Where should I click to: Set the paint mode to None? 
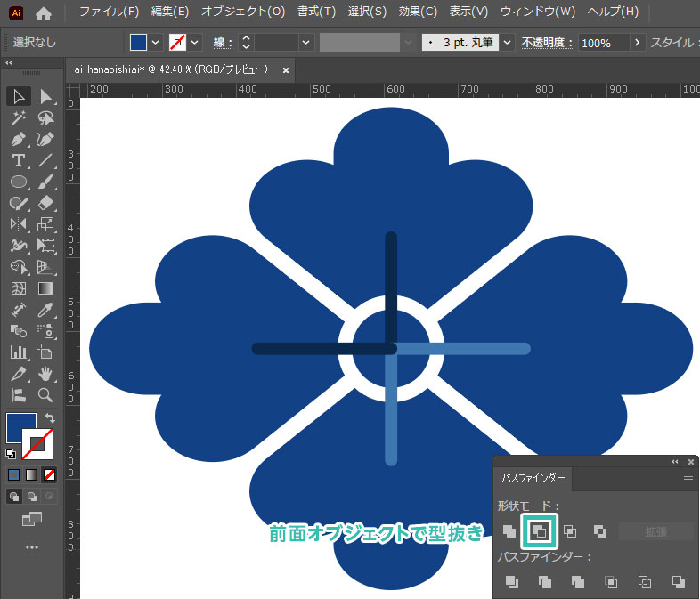[51, 474]
